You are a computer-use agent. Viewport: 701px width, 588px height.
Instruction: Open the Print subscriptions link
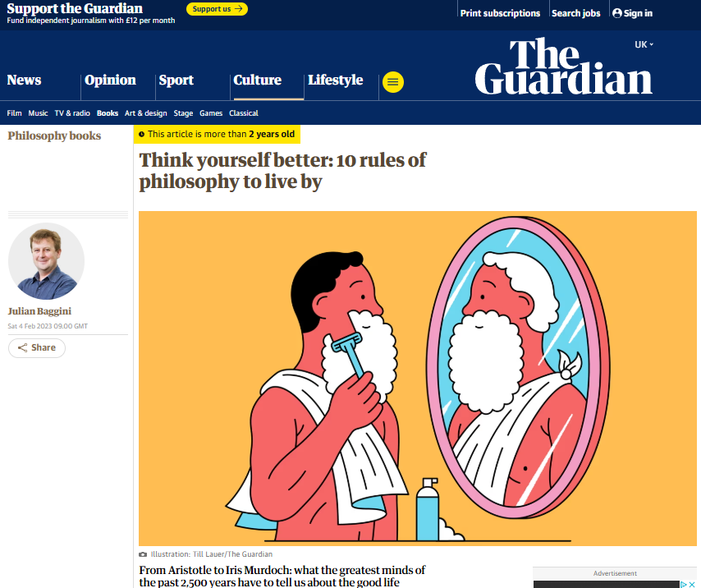point(500,13)
